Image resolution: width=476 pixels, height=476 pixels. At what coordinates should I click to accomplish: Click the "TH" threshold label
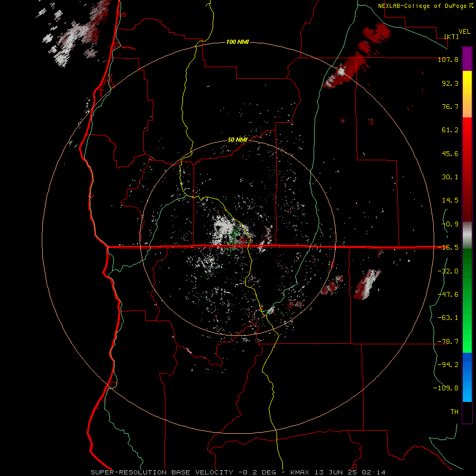click(x=454, y=412)
